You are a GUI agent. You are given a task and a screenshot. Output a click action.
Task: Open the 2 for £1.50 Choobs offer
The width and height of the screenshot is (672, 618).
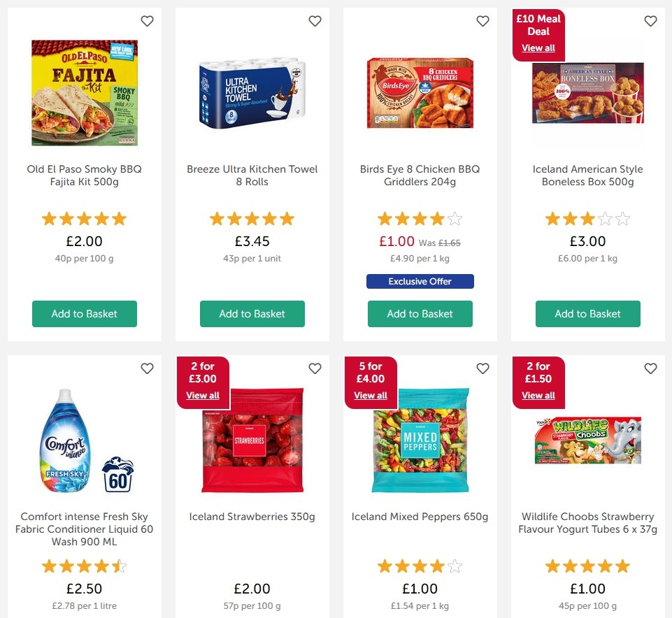tap(538, 395)
